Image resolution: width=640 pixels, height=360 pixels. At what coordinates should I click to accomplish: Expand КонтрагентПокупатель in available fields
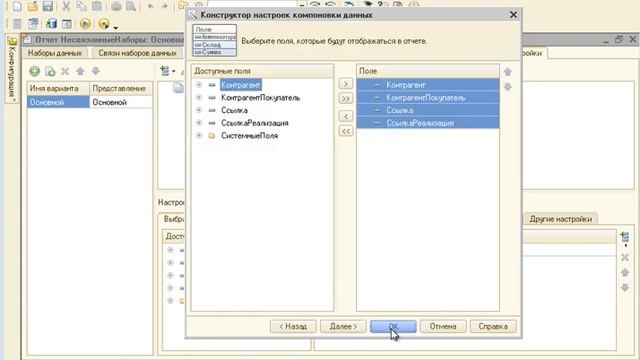pos(199,98)
